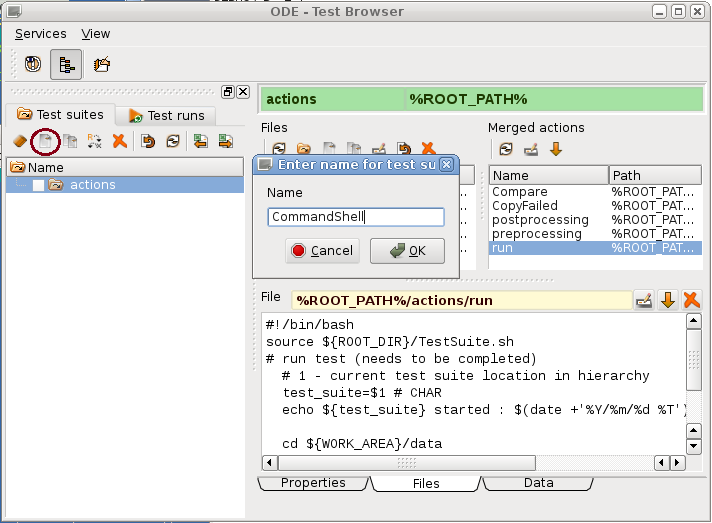712x523 pixels.
Task: Click the orange eraser icon in Test suites toolbar
Action: (x=20, y=142)
